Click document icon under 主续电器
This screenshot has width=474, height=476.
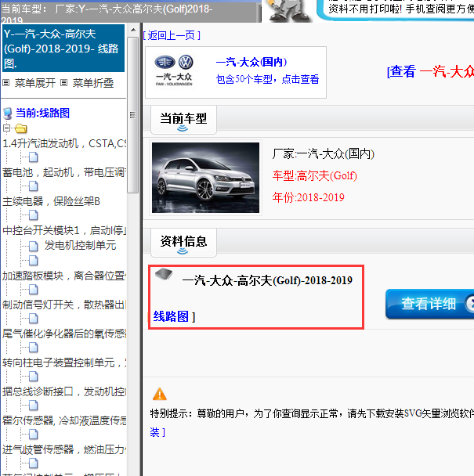[x=34, y=215]
